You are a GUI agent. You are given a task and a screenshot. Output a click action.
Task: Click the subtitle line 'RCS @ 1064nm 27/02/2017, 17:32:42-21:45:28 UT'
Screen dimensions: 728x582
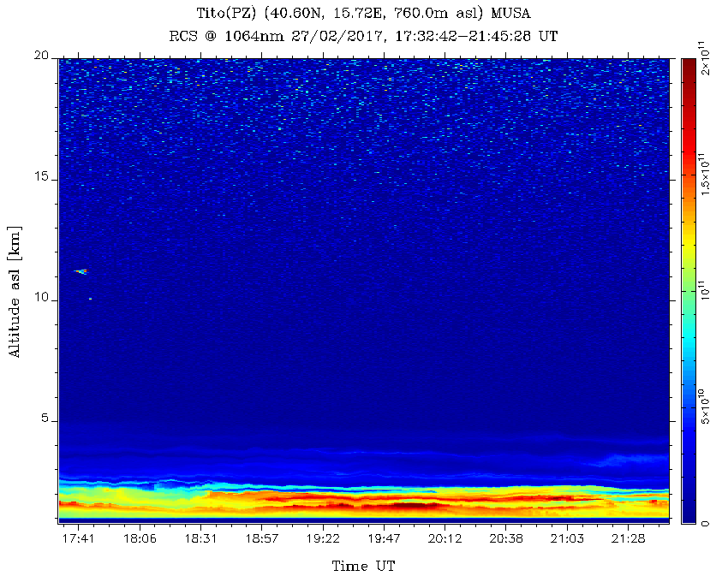363,36
